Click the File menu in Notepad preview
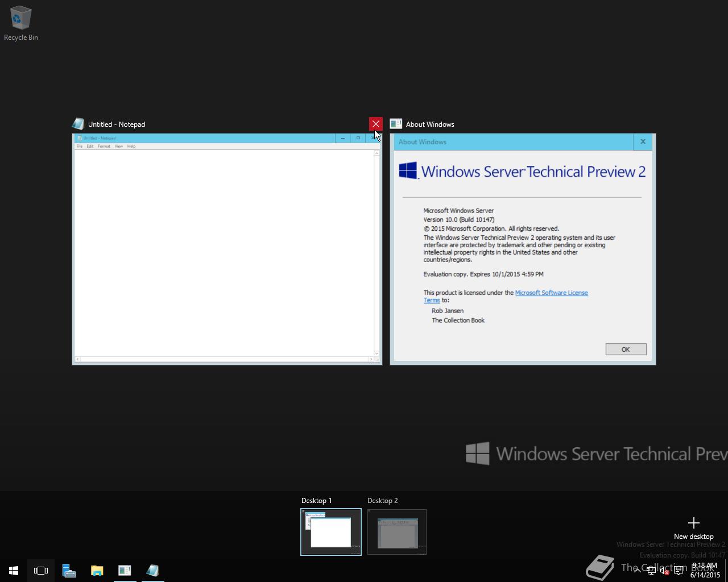Image resolution: width=728 pixels, height=582 pixels. [80, 146]
